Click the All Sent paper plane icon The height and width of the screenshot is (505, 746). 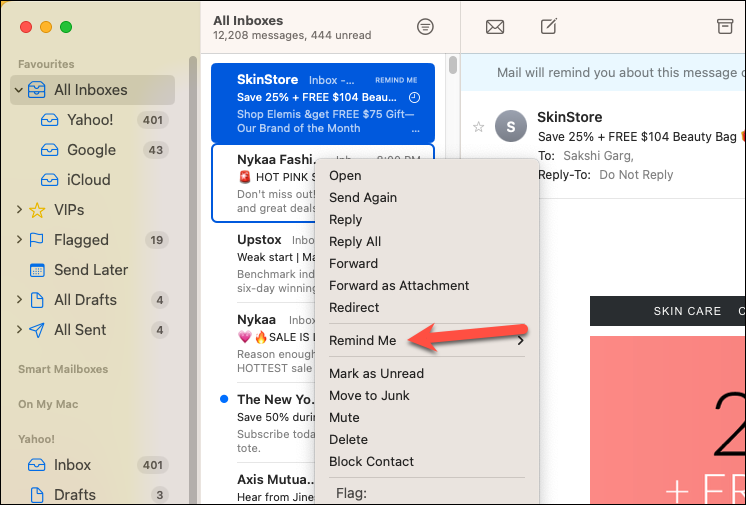[x=37, y=330]
